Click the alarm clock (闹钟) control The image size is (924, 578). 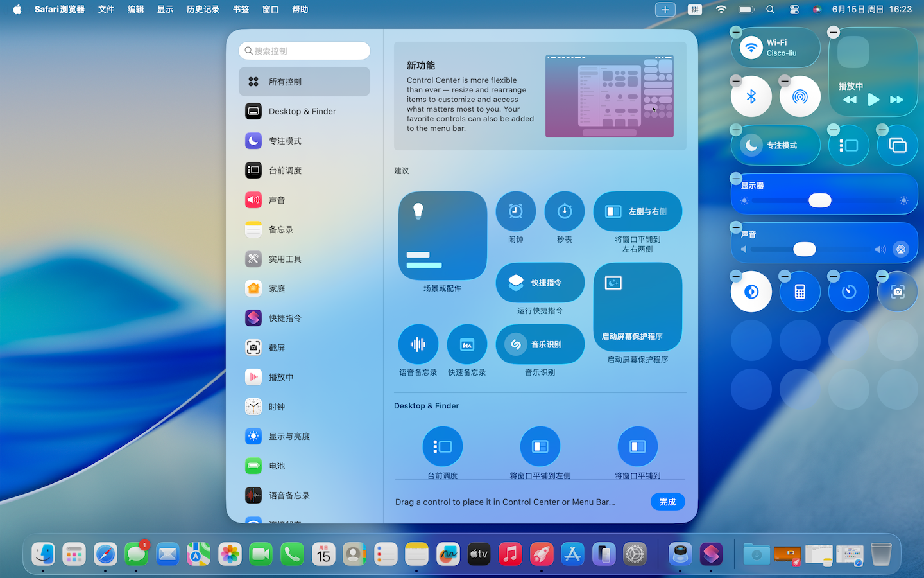click(x=515, y=211)
